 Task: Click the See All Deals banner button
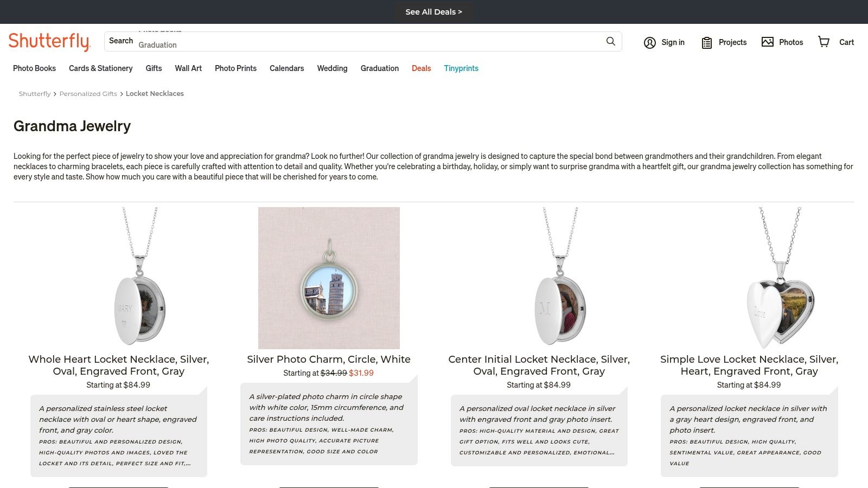(433, 12)
